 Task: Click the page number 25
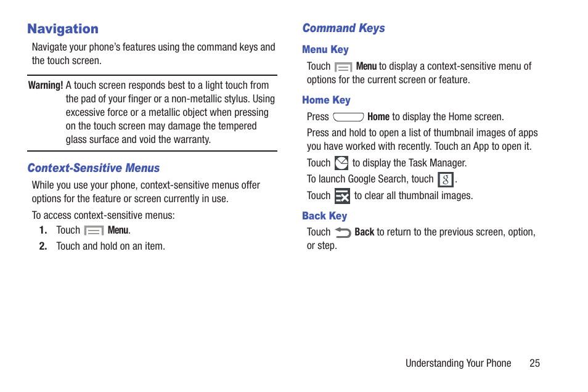pyautogui.click(x=534, y=363)
